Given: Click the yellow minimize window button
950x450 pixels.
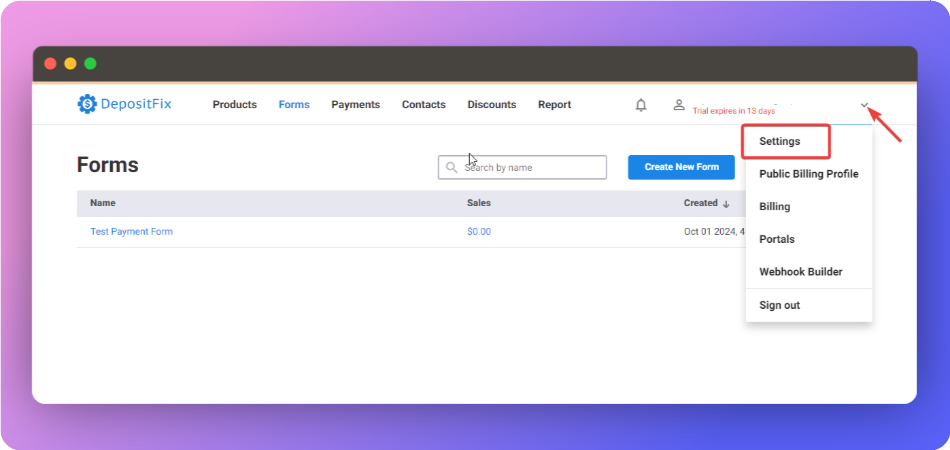Looking at the screenshot, I should tap(70, 64).
